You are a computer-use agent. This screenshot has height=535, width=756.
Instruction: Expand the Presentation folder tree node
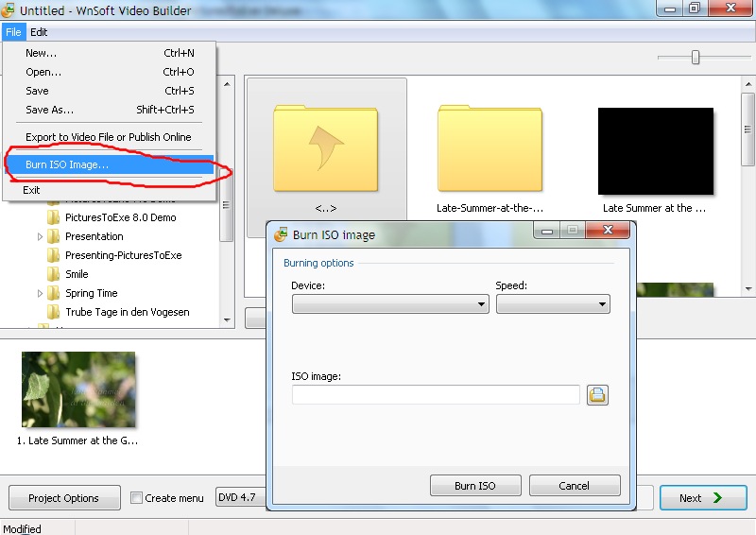click(x=40, y=236)
